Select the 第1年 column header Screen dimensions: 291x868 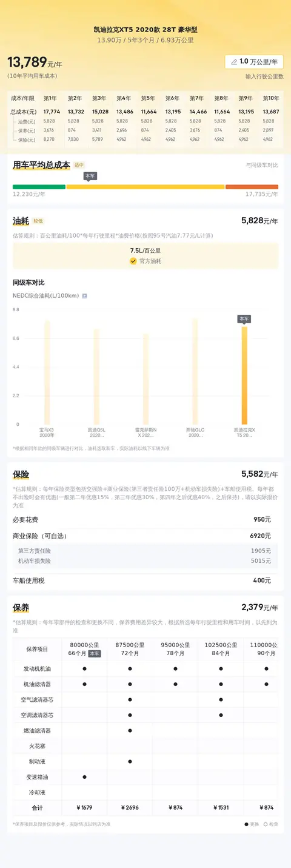pyautogui.click(x=50, y=98)
